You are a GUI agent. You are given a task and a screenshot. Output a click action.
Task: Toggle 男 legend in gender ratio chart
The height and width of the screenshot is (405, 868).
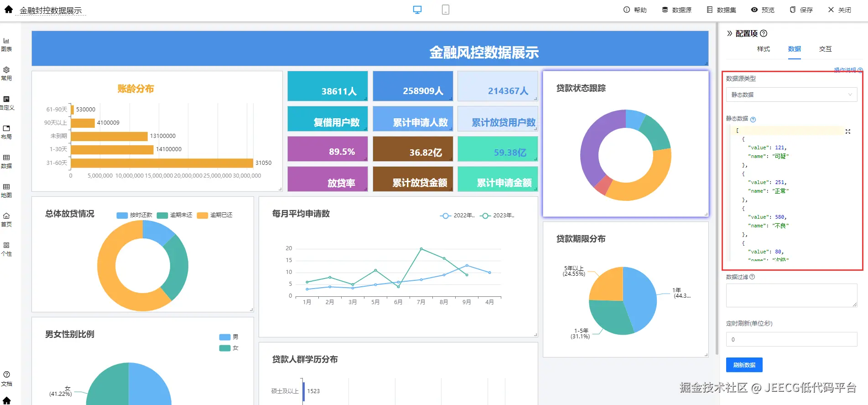pyautogui.click(x=229, y=337)
